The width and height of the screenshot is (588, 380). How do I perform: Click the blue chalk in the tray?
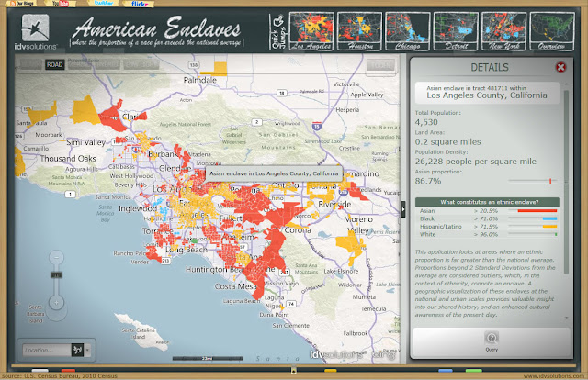(x=445, y=371)
